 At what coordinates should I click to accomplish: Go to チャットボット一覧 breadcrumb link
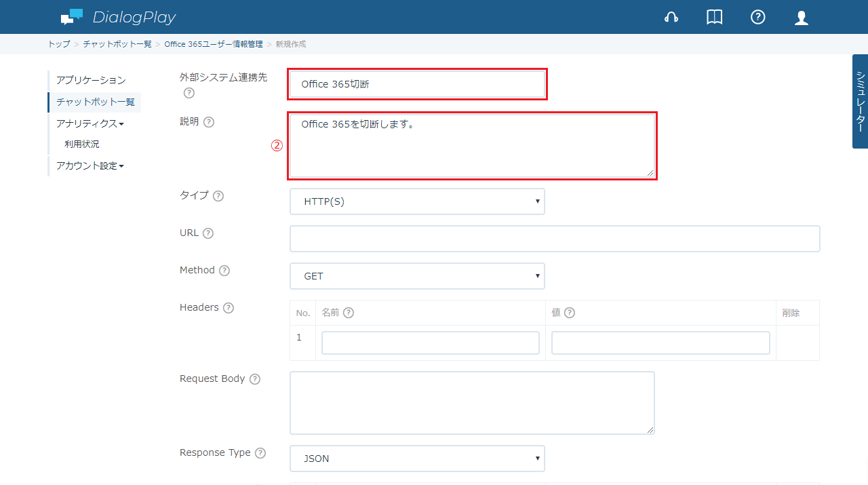click(117, 44)
